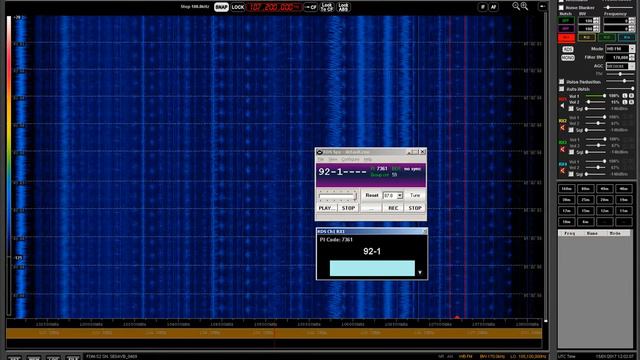This screenshot has width=640, height=360.
Task: Enable the Noise Blanker checkbox
Action: (561, 8)
